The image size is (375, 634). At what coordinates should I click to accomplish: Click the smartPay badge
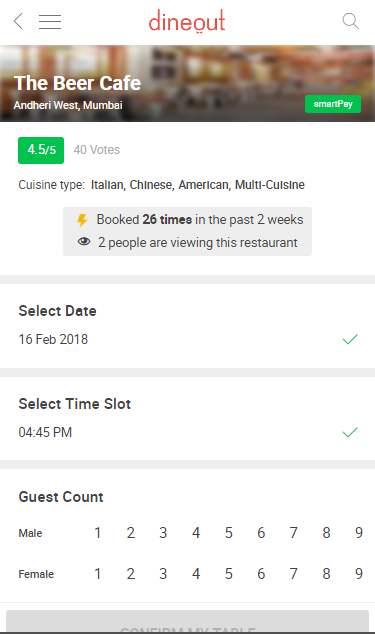click(x=333, y=104)
